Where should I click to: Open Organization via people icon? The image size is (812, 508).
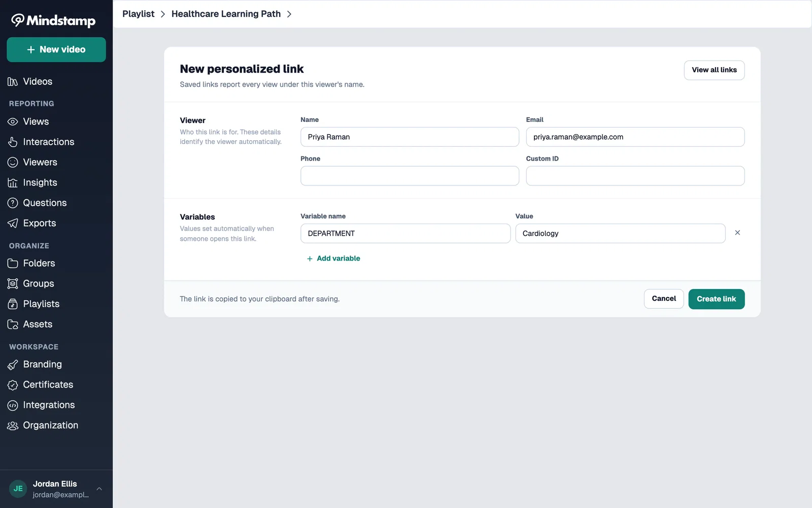(x=13, y=426)
